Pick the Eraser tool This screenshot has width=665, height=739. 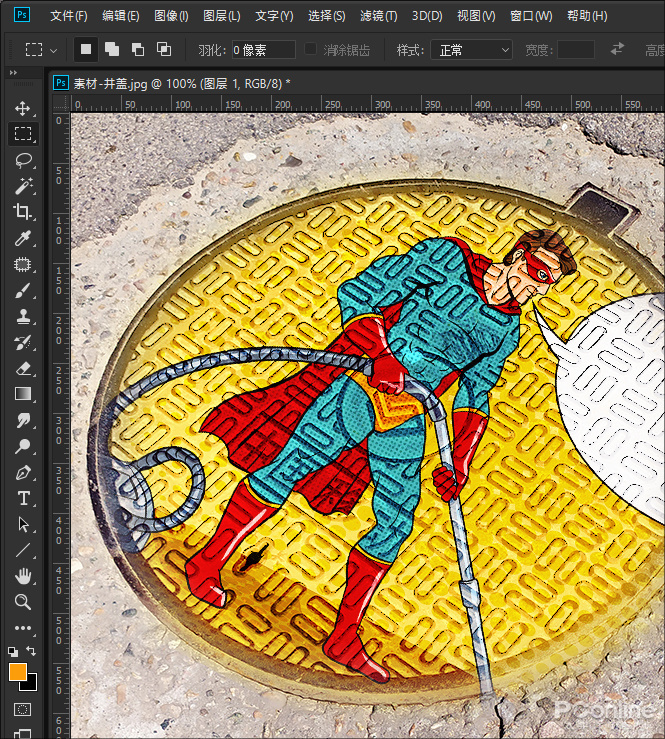22,368
